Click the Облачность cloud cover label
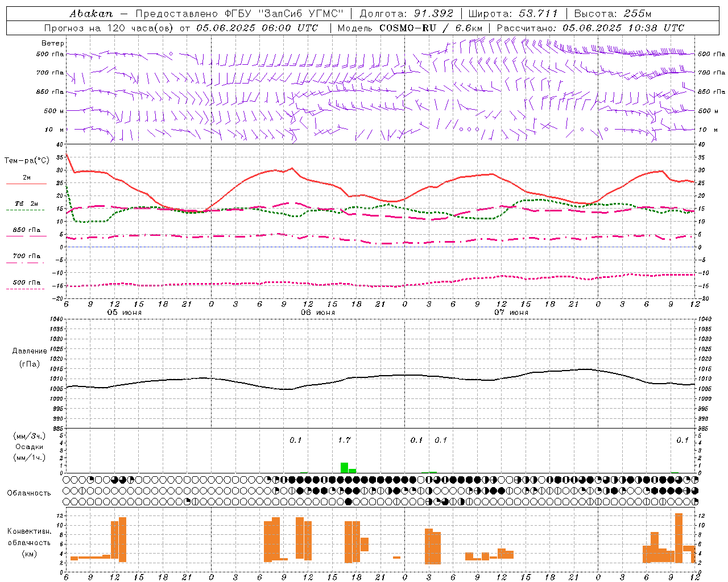728x582 pixels. pyautogui.click(x=29, y=493)
